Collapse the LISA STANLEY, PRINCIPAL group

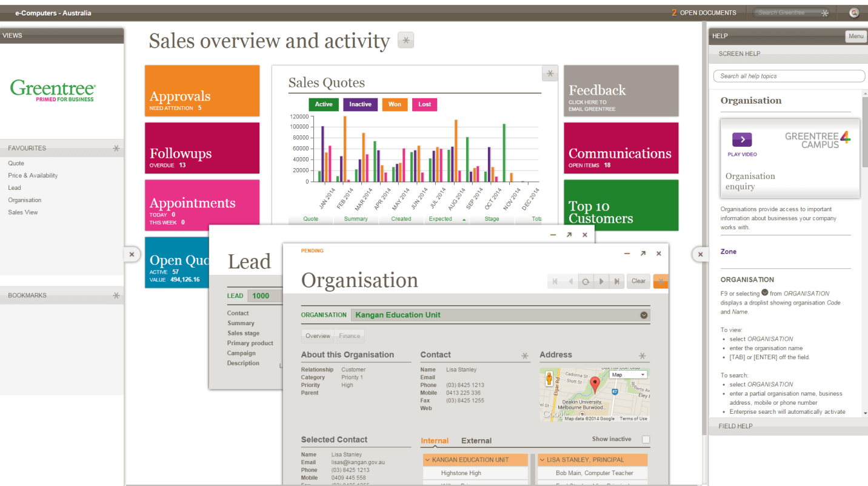(x=593, y=460)
